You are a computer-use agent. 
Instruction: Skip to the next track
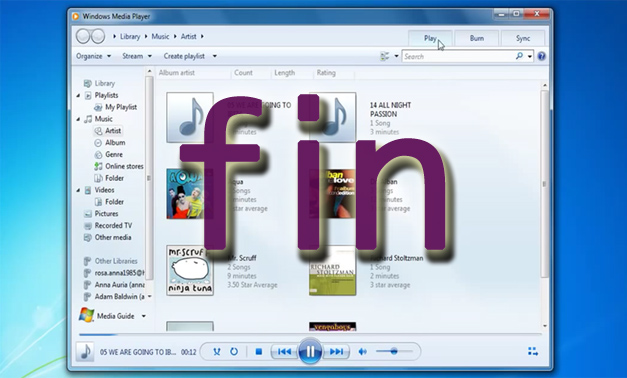(x=336, y=352)
